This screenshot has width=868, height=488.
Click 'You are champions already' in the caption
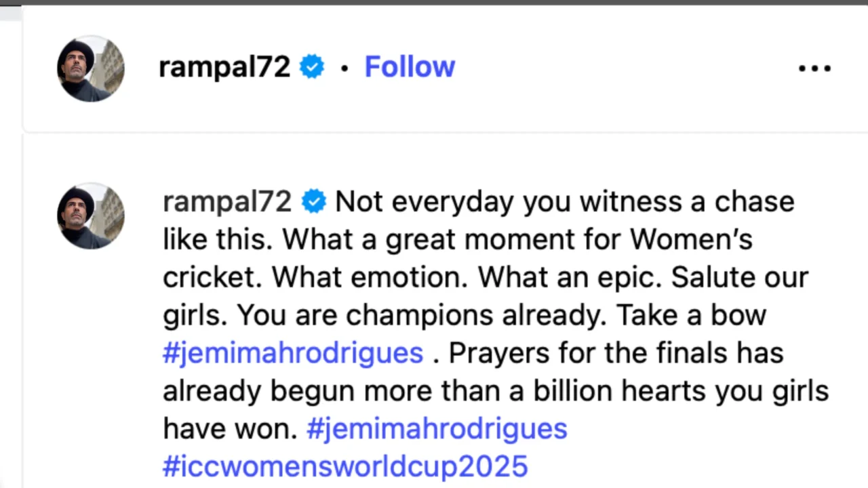click(420, 315)
